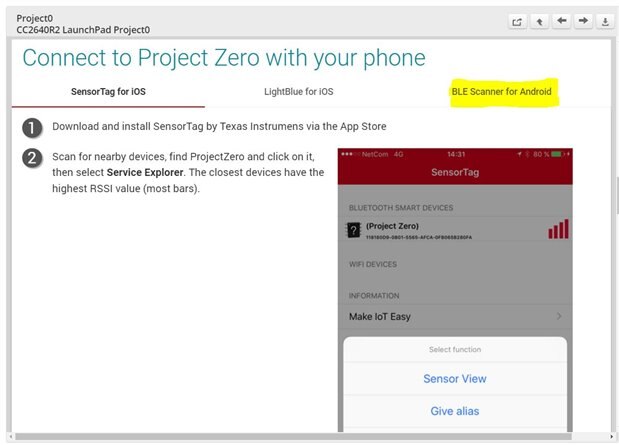Click BLUETOOTH SMART DEVICES section label
This screenshot has height=445, width=619.
click(401, 208)
